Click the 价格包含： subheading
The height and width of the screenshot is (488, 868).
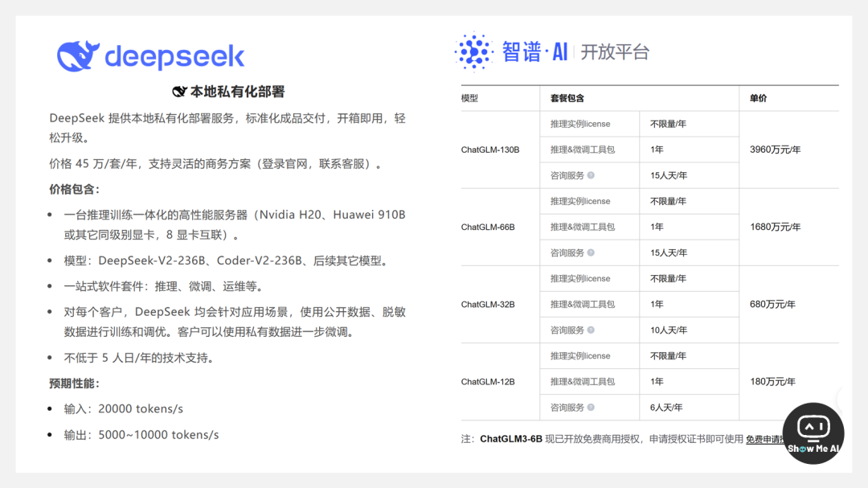tap(74, 190)
